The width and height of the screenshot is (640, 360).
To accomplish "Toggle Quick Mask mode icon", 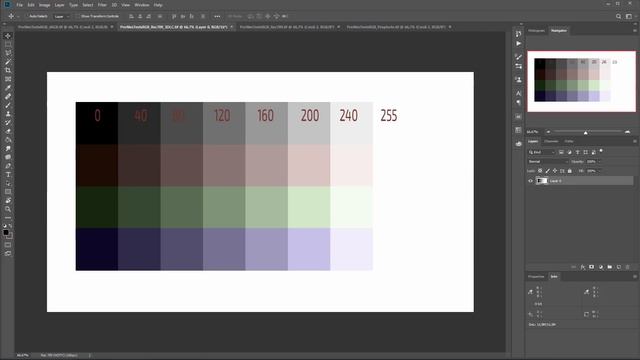I will 8,245.
